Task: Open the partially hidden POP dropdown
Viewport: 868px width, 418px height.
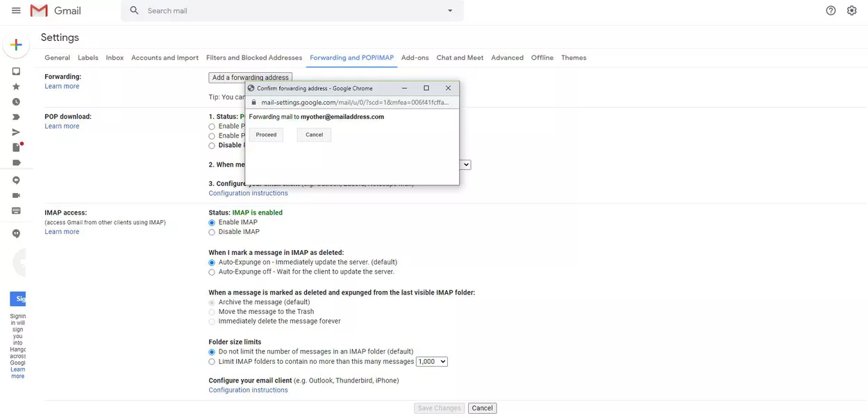Action: tap(465, 165)
